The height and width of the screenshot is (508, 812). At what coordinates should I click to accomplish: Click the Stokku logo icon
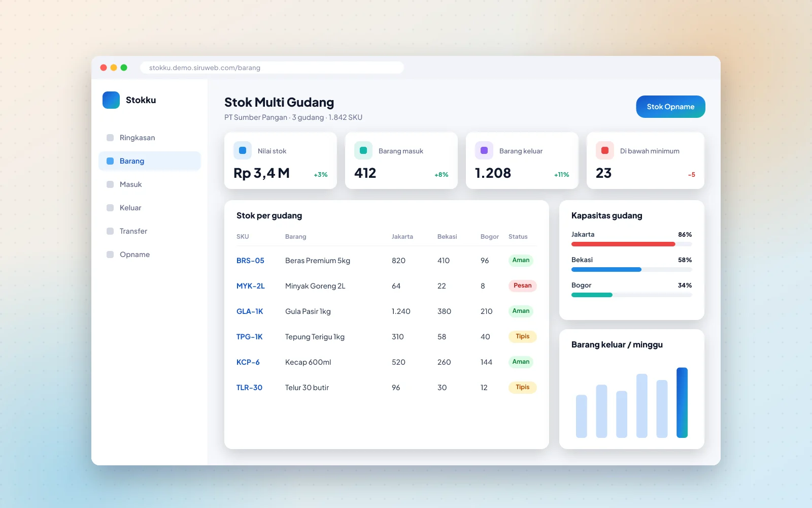111,100
